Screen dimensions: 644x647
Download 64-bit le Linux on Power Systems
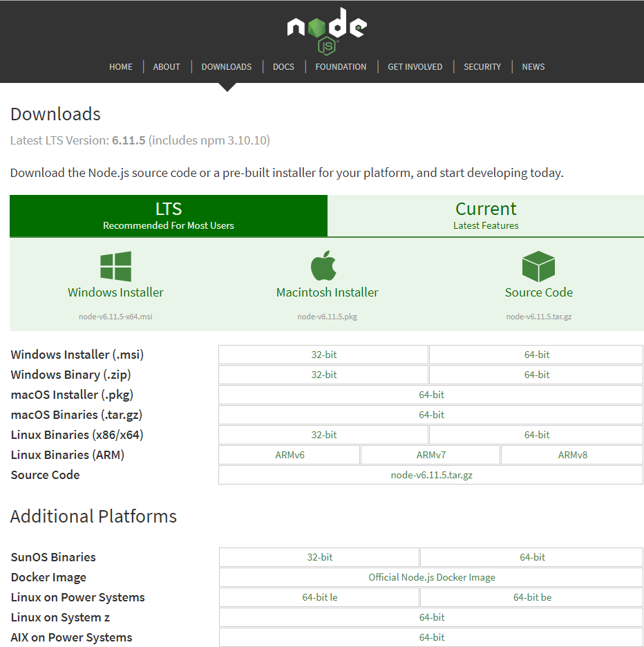(x=319, y=597)
